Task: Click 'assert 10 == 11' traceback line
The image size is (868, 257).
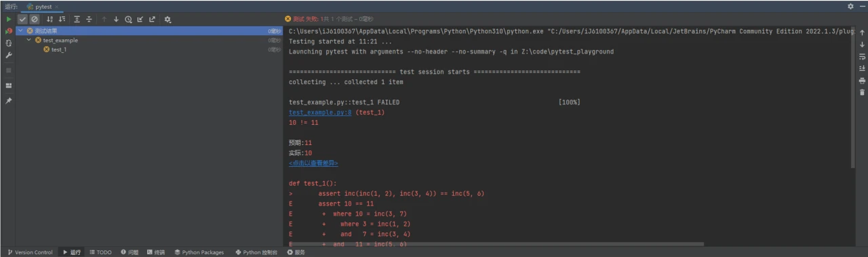Action: (x=346, y=203)
